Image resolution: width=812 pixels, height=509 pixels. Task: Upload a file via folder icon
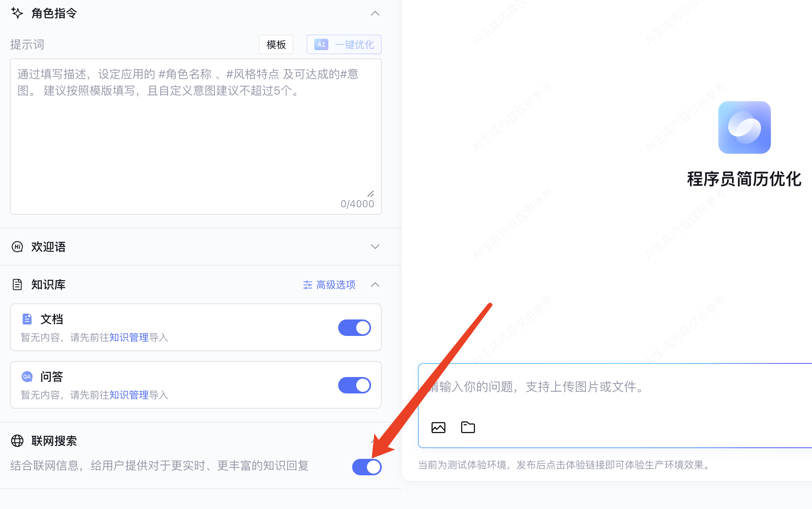coord(468,428)
